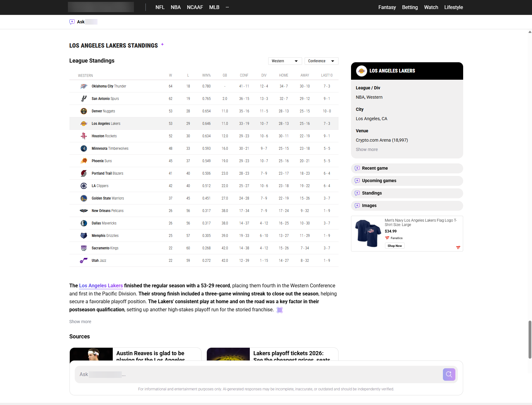Click the Dallas Mavericks logo
532x405 pixels.
tap(84, 223)
